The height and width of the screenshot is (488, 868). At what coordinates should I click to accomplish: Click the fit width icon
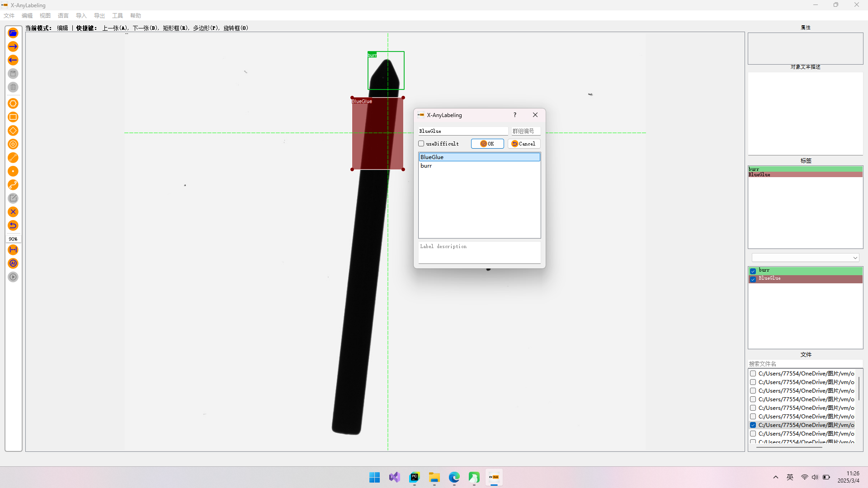(13, 250)
